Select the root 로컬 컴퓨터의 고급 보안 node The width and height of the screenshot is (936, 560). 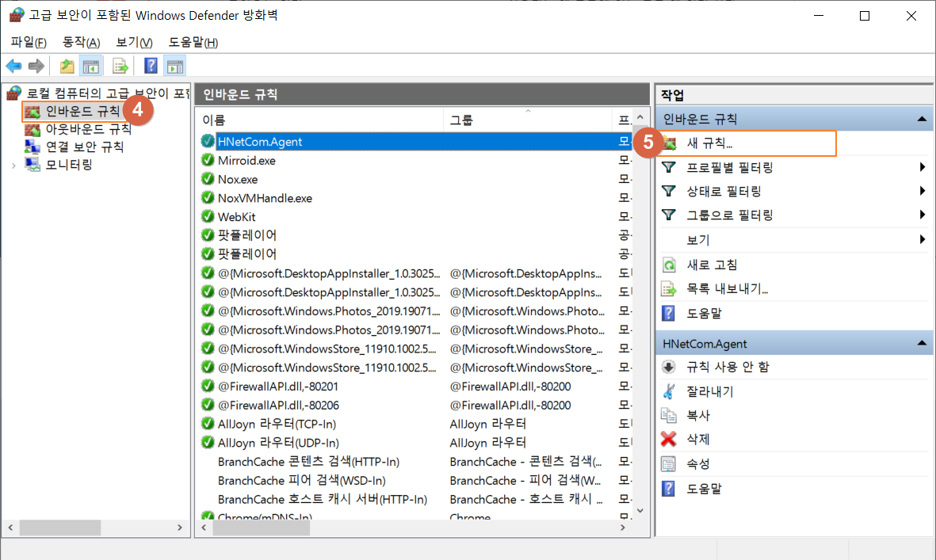click(x=108, y=93)
